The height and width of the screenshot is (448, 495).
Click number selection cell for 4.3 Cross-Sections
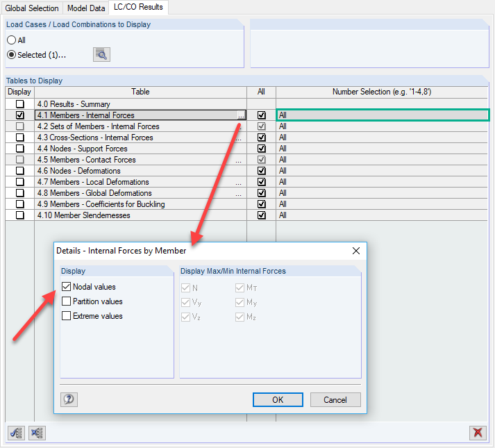(x=382, y=138)
